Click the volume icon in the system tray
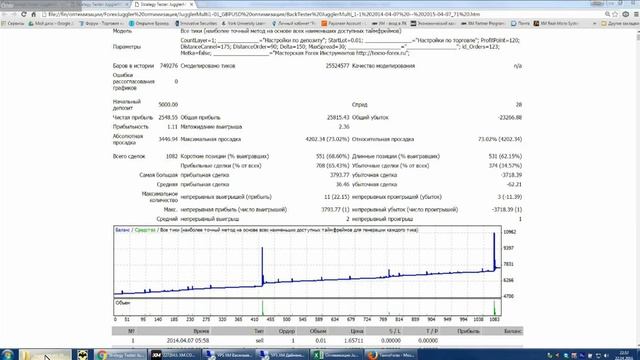 [607, 356]
